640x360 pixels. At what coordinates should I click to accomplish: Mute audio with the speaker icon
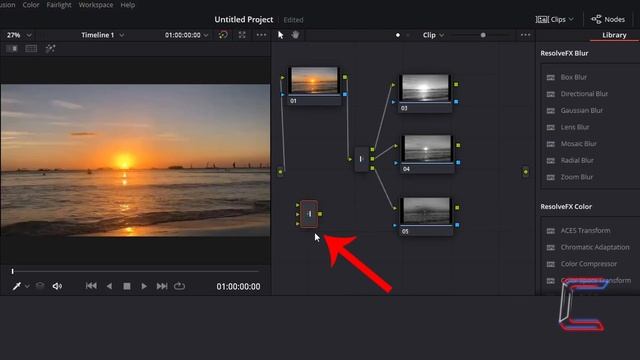[57, 286]
